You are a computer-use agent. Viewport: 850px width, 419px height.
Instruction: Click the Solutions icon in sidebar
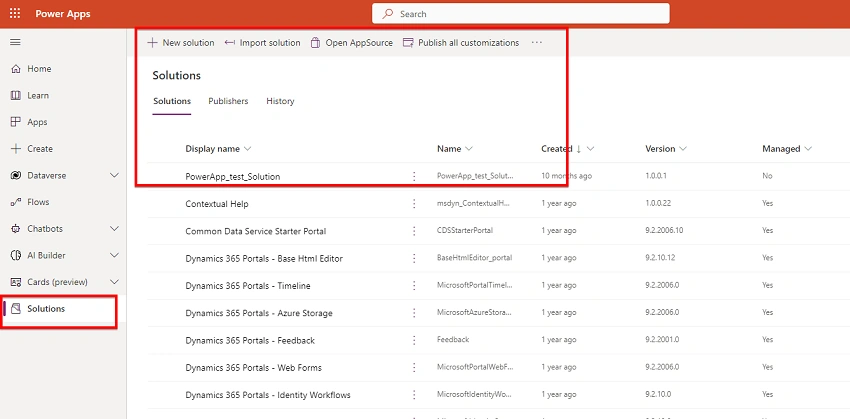[16, 308]
